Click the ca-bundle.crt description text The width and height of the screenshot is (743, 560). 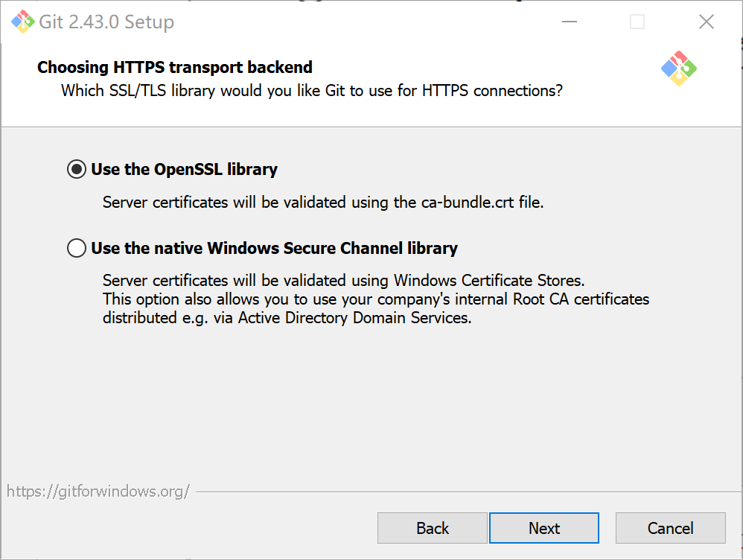point(323,202)
